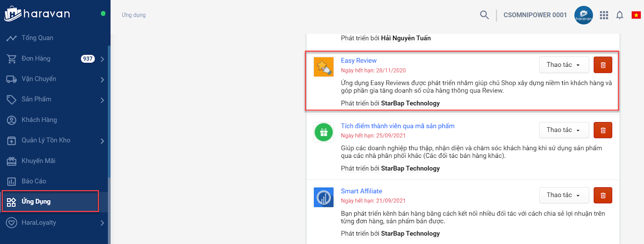Click the Khách Hàng person icon
Screen dimensions: 644x244
click(11, 120)
